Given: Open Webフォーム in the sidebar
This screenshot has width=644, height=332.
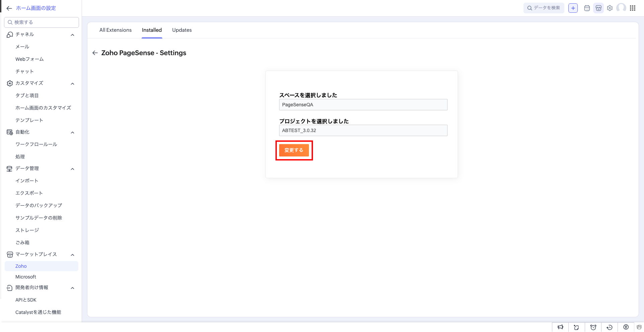Looking at the screenshot, I should (x=29, y=59).
